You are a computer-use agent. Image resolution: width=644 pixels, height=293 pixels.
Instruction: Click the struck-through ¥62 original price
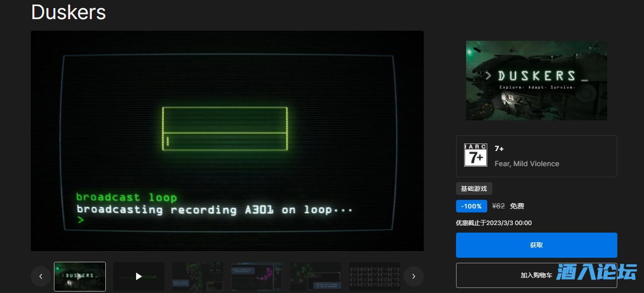(x=498, y=206)
